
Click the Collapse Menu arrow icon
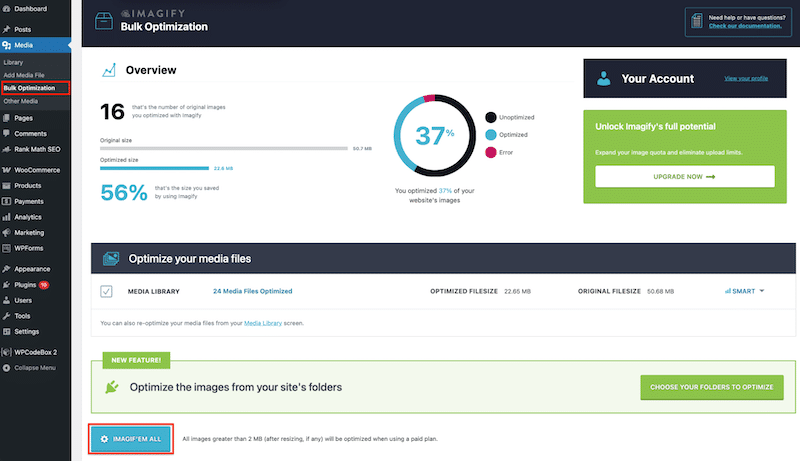[x=6, y=368]
